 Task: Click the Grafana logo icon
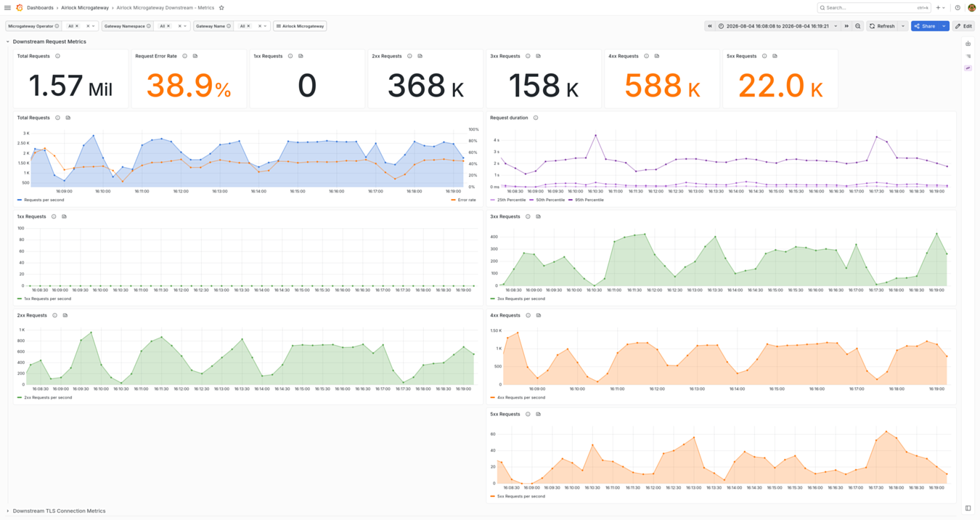click(x=20, y=8)
